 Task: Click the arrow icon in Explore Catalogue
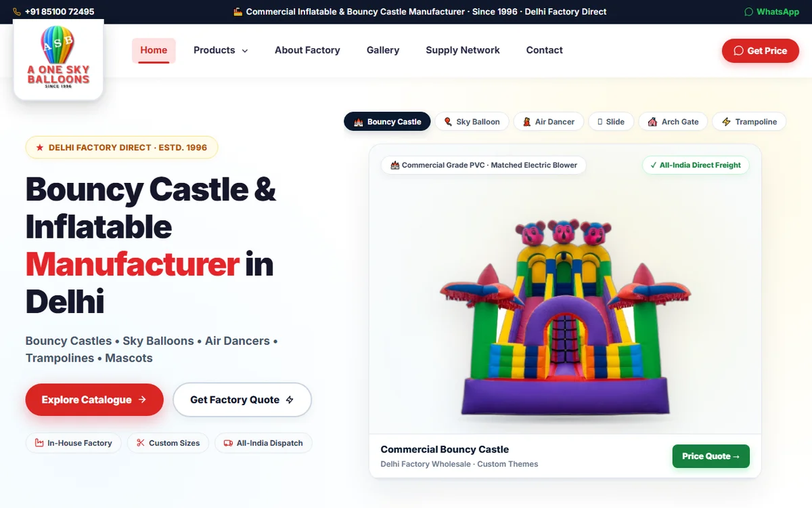point(142,400)
